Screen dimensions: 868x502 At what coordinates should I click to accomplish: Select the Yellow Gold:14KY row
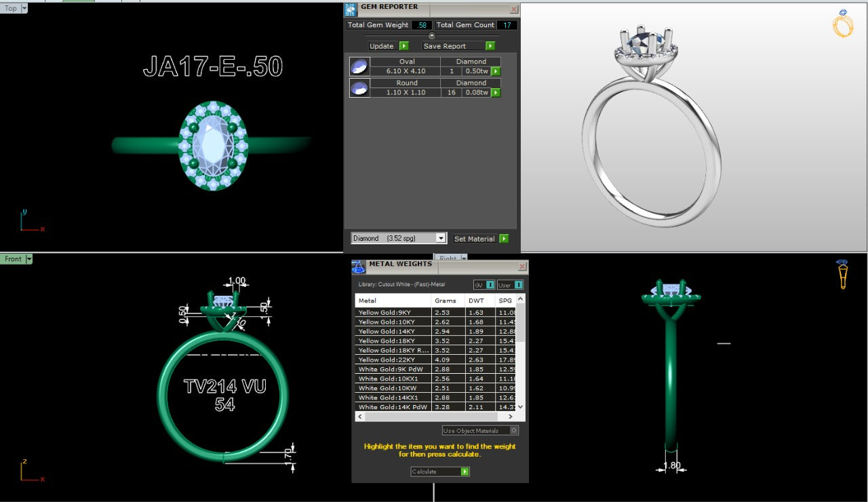click(436, 331)
